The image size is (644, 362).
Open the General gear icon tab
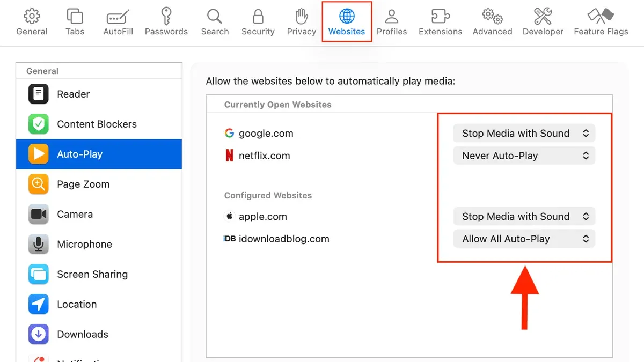pyautogui.click(x=32, y=16)
